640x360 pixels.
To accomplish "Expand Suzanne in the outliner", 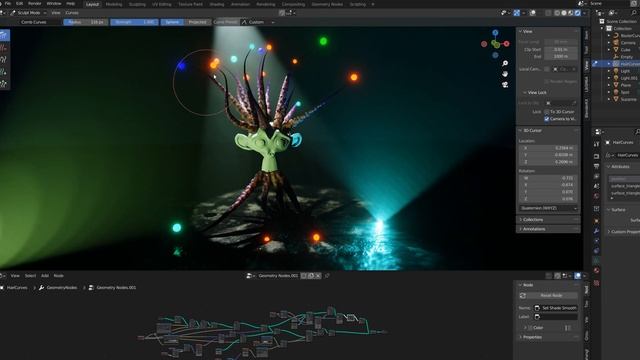I will (609, 99).
